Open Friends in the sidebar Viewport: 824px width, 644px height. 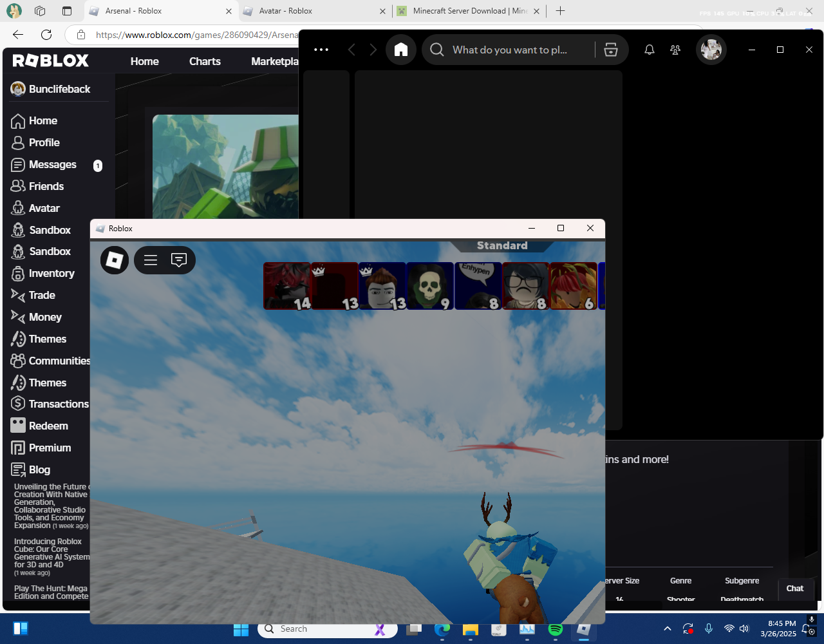pos(37,186)
